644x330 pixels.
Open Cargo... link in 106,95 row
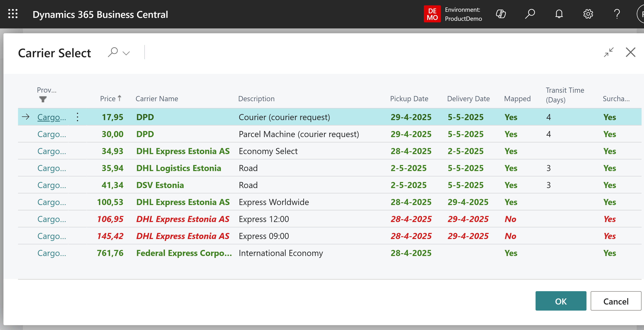pos(52,219)
